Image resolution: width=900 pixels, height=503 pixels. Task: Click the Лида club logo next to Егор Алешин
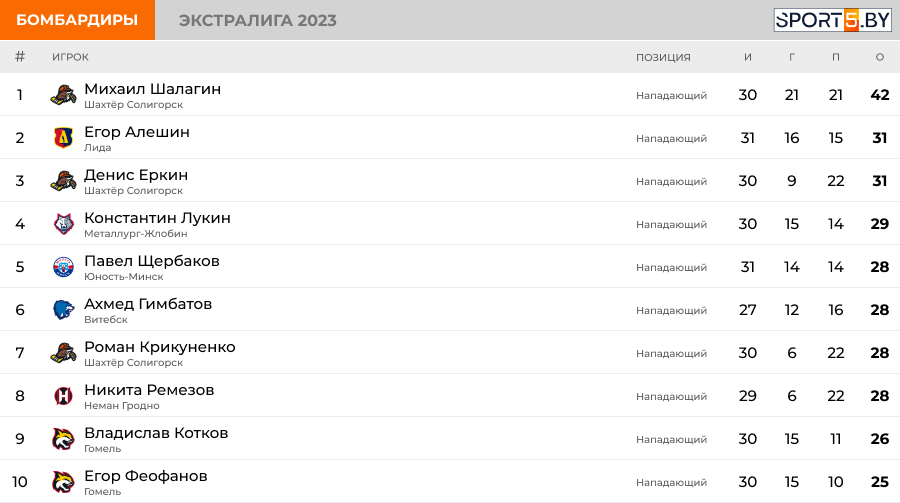pos(63,138)
